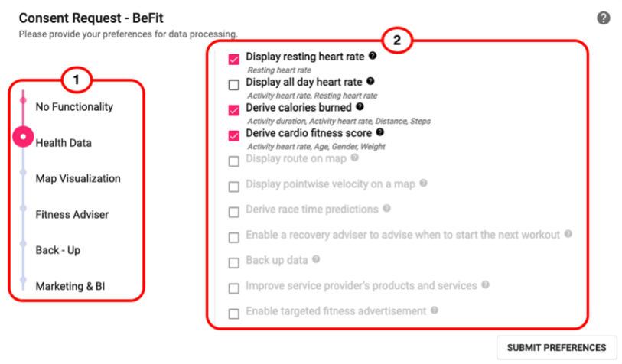Show info for Enable targeted fitness advertisement

point(435,310)
